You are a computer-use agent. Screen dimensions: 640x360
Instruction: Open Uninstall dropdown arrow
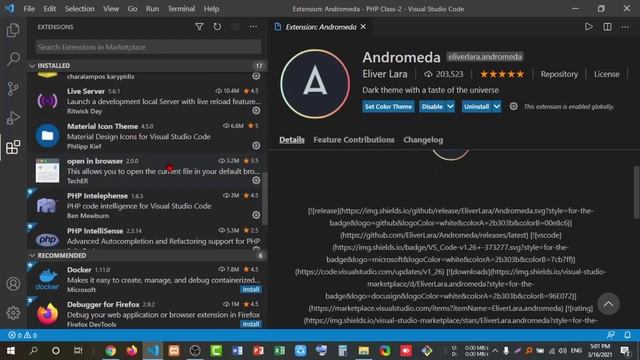(497, 107)
